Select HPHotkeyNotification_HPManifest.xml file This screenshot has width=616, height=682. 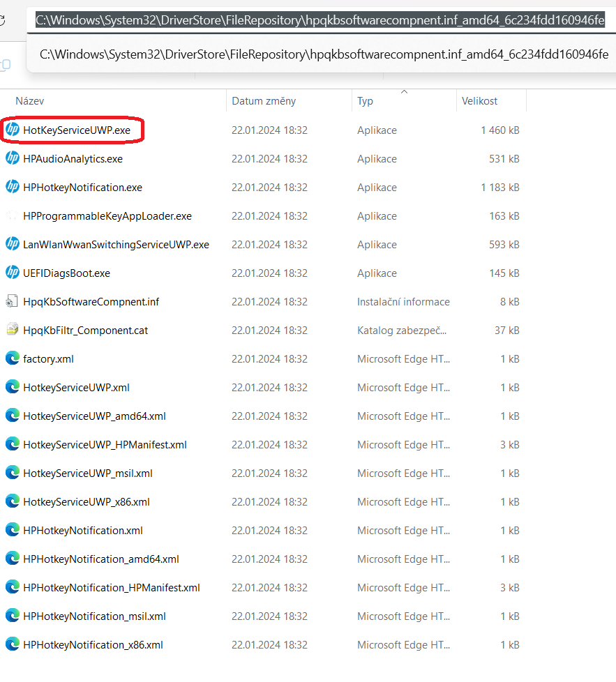(x=105, y=587)
